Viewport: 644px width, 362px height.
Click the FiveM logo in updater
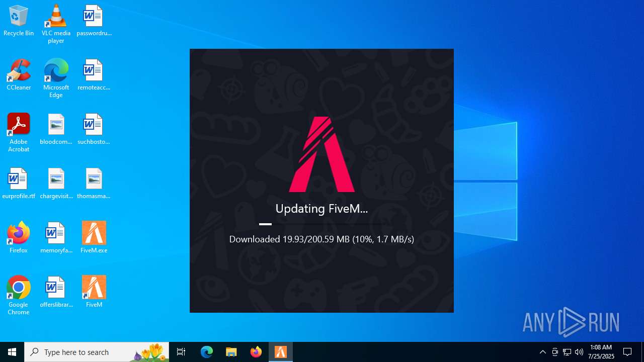[x=322, y=154]
